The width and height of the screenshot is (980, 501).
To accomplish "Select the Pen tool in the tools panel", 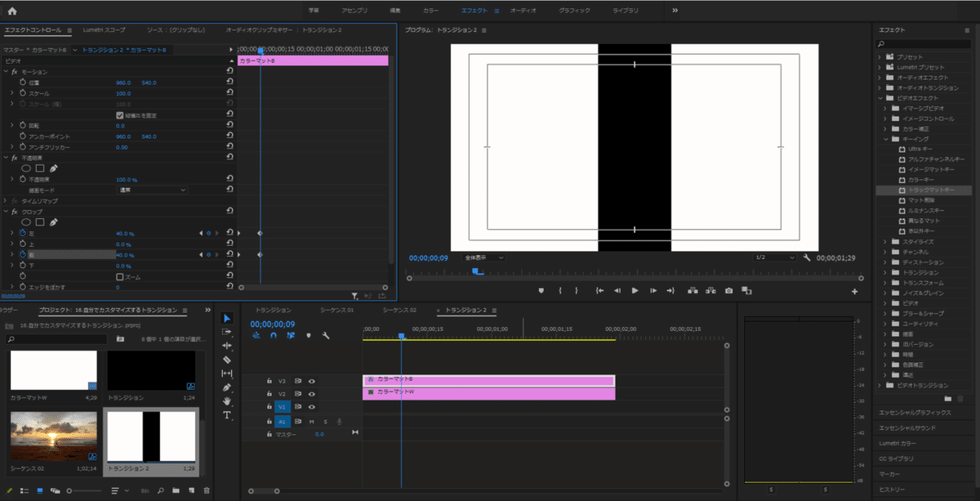I will tap(227, 387).
